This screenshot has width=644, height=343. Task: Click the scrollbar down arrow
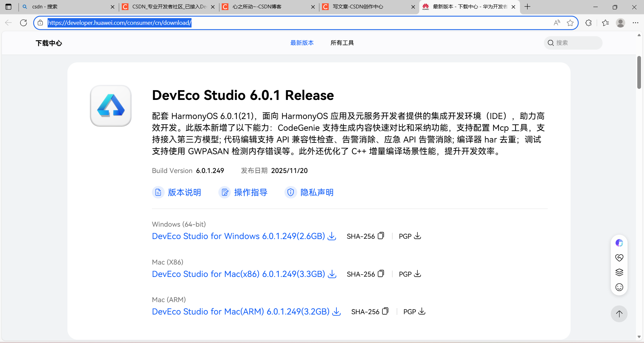pos(639,337)
